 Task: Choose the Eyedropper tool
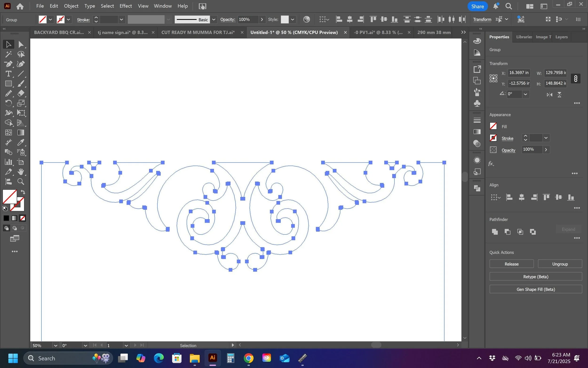(21, 142)
